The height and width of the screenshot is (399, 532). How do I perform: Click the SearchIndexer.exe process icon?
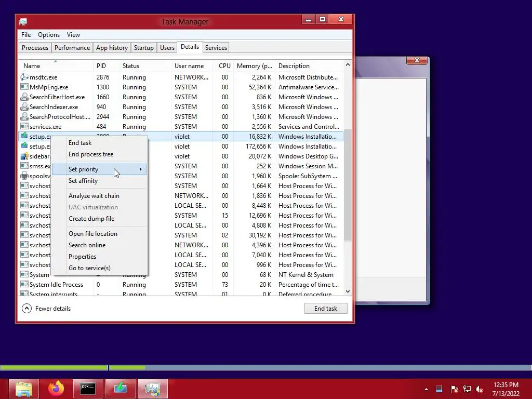[x=24, y=107]
